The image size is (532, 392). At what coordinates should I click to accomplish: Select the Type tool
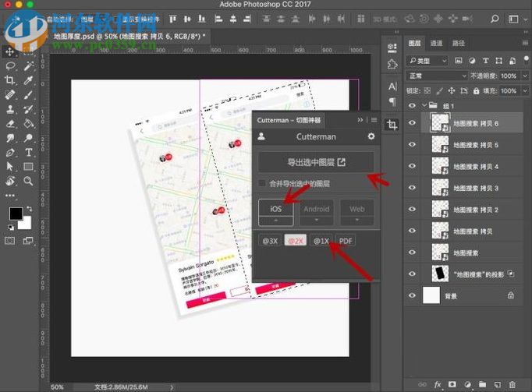[29, 152]
